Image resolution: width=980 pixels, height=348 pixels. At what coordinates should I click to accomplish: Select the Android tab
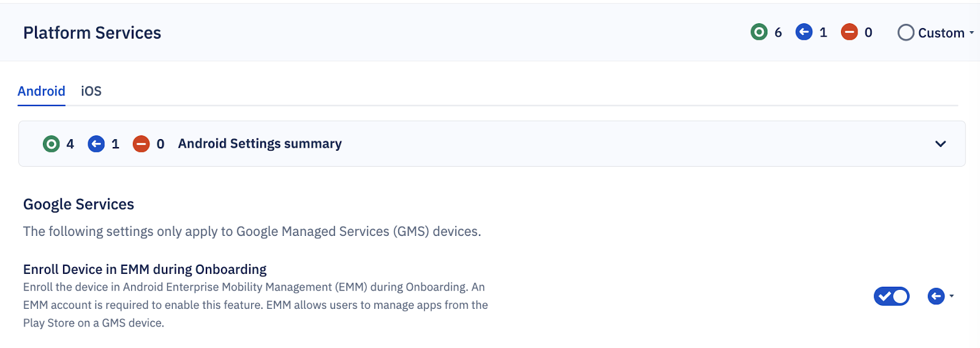[41, 91]
